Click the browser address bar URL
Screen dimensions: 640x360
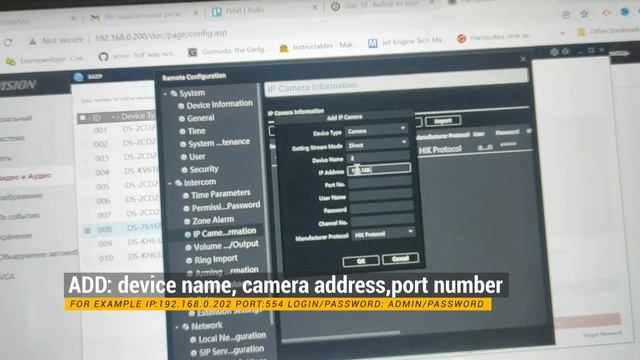click(161, 36)
